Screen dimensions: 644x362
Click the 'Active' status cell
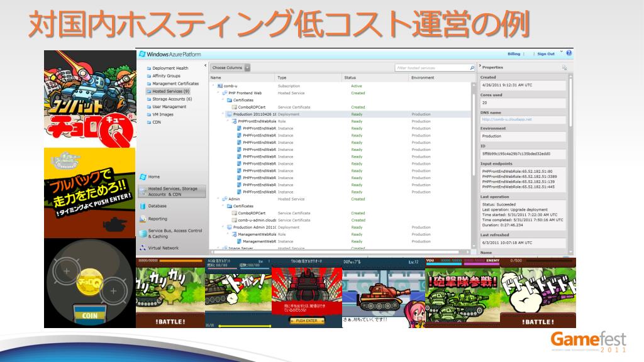[357, 86]
